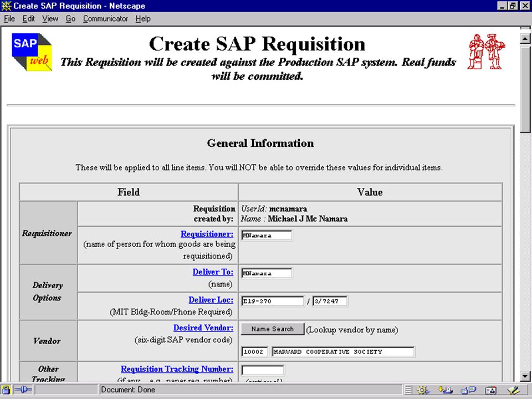The width and height of the screenshot is (532, 399).
Task: Click the security padlock icon in status bar
Action: [x=6, y=390]
